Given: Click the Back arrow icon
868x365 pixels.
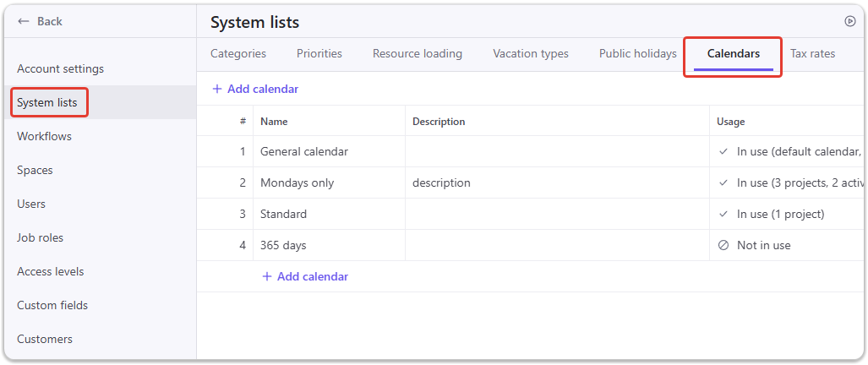Looking at the screenshot, I should tap(24, 21).
